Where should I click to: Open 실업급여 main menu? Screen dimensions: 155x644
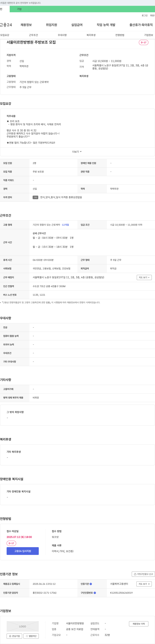(x=77, y=25)
